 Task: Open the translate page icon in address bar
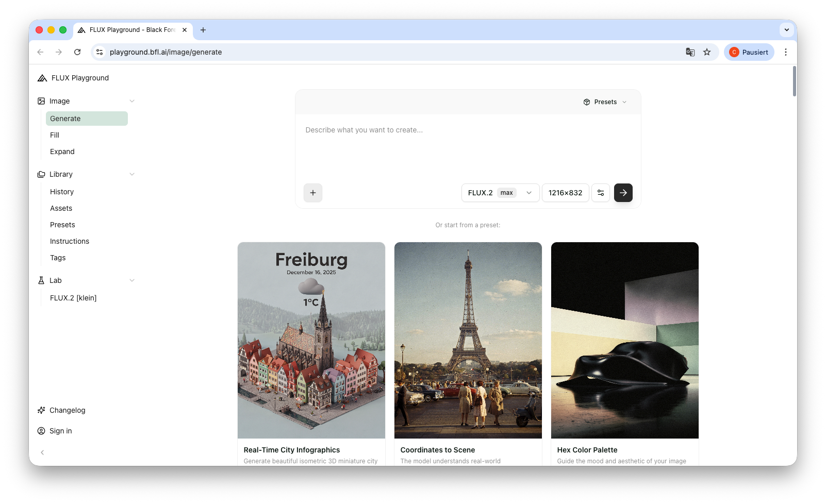pos(690,52)
